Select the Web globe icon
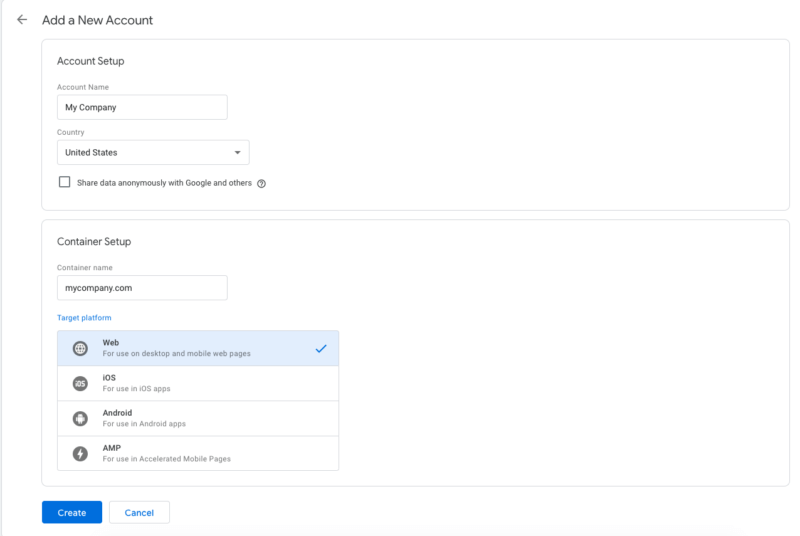 coord(80,348)
